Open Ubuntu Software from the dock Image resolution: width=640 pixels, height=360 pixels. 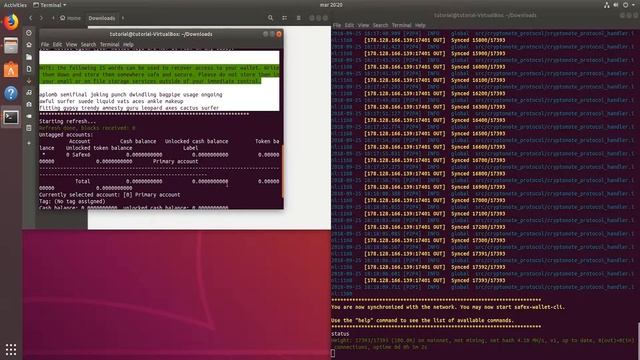[x=11, y=69]
